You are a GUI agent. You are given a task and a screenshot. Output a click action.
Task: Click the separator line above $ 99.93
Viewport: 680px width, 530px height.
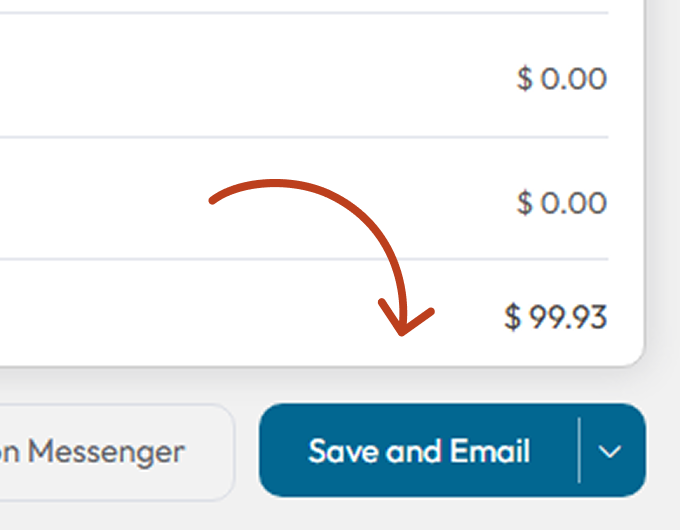pos(300,259)
